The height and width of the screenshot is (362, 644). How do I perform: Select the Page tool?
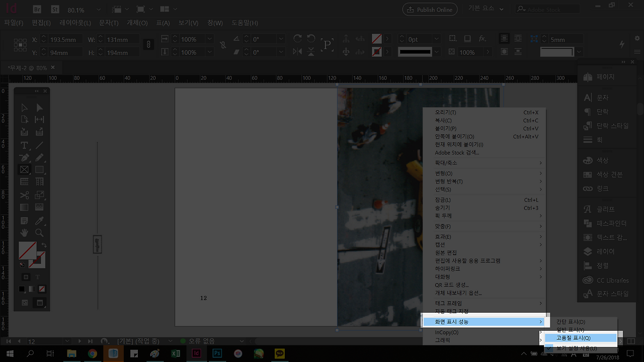24,120
